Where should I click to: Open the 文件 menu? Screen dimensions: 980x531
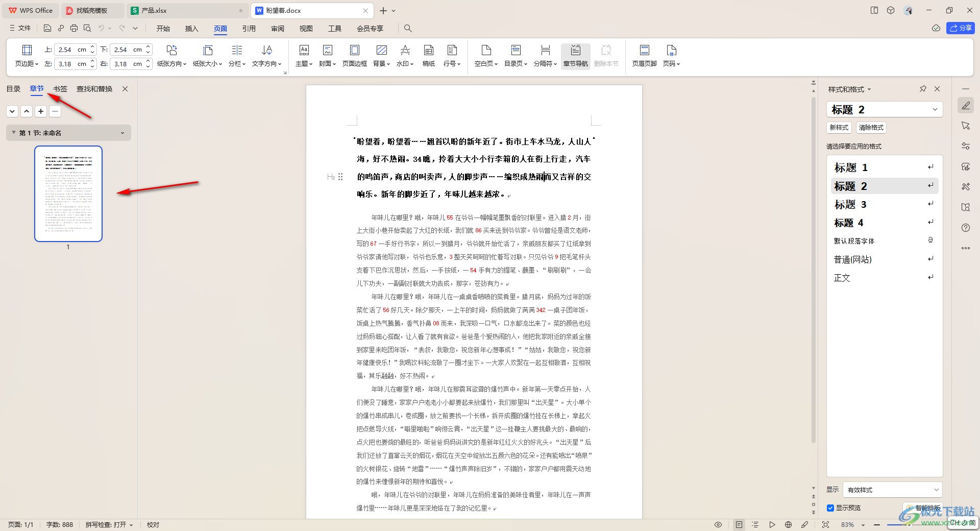click(x=20, y=28)
